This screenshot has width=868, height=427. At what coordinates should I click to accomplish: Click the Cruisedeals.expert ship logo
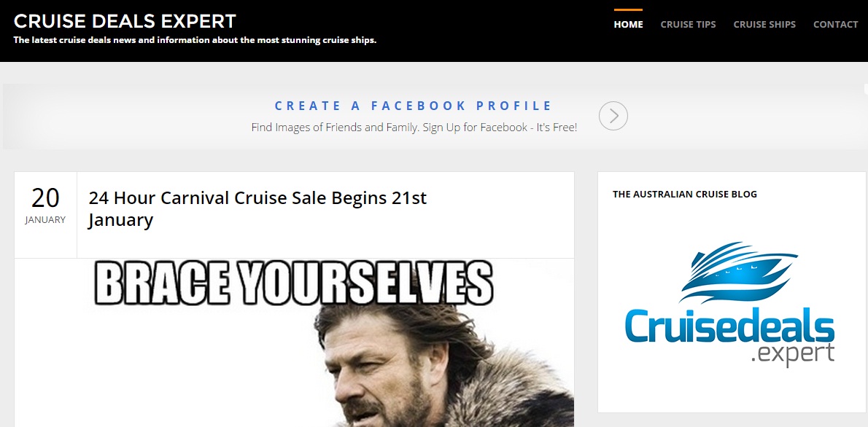[x=730, y=304]
